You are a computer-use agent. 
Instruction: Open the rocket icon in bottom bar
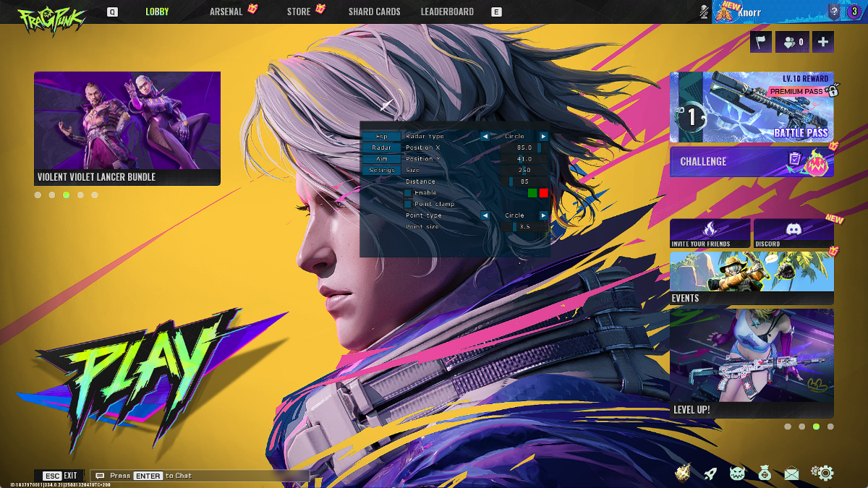[710, 474]
